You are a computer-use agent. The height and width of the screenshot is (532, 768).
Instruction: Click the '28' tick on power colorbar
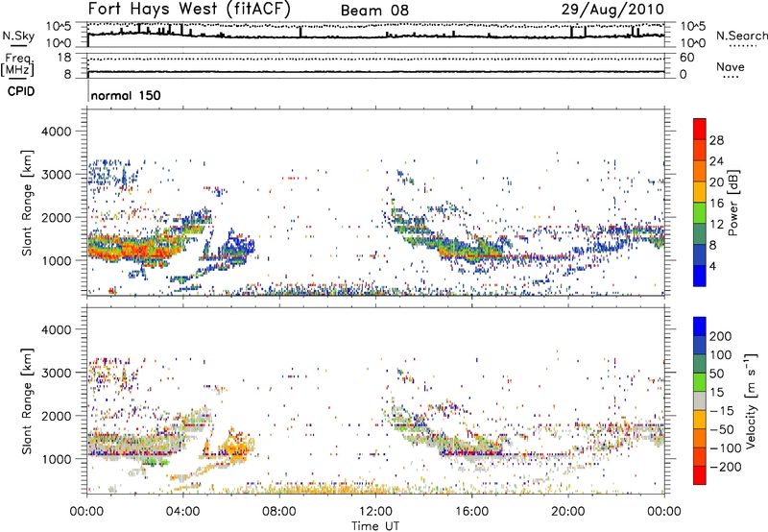pyautogui.click(x=716, y=140)
